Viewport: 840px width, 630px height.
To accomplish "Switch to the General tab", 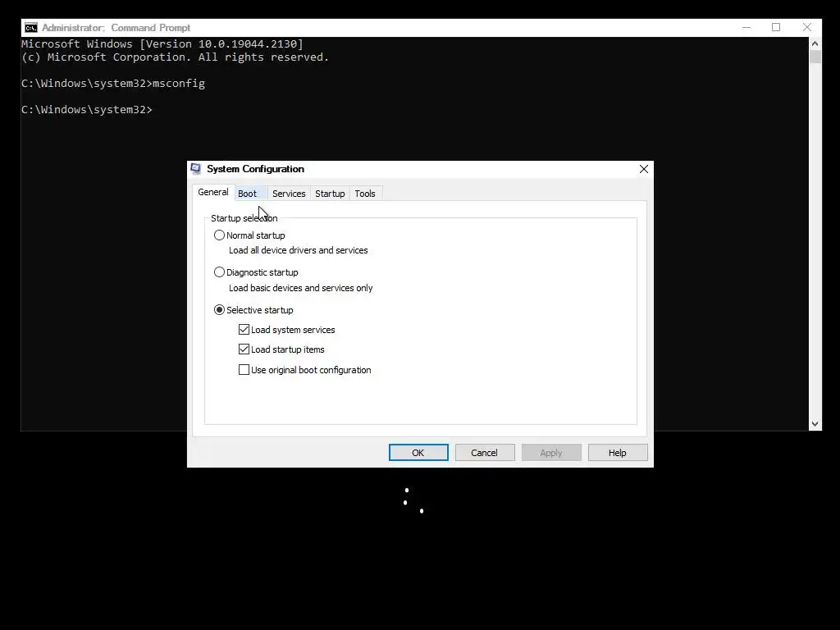I will 213,192.
